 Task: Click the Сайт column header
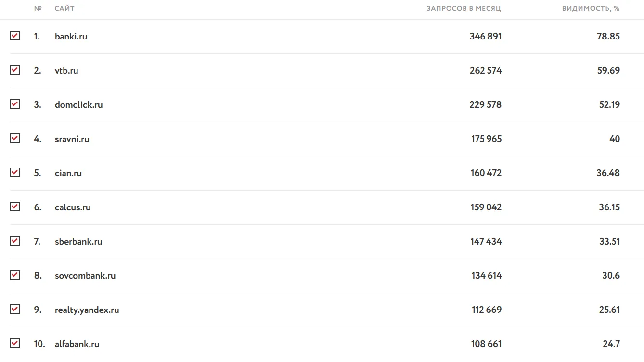pos(64,9)
